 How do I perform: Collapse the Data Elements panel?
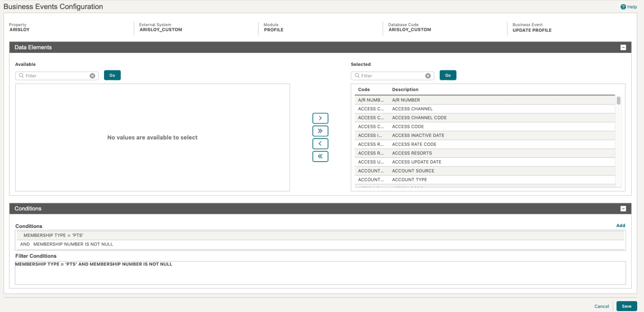pyautogui.click(x=623, y=47)
